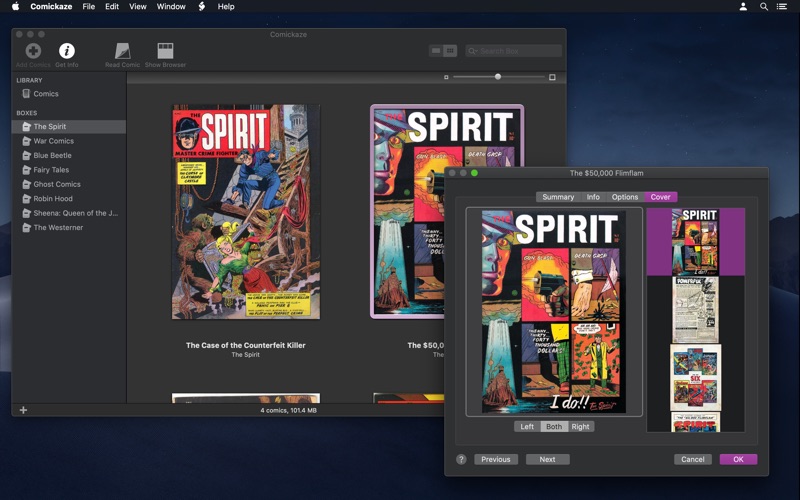
Task: Switch to grid view mode
Action: [450, 51]
